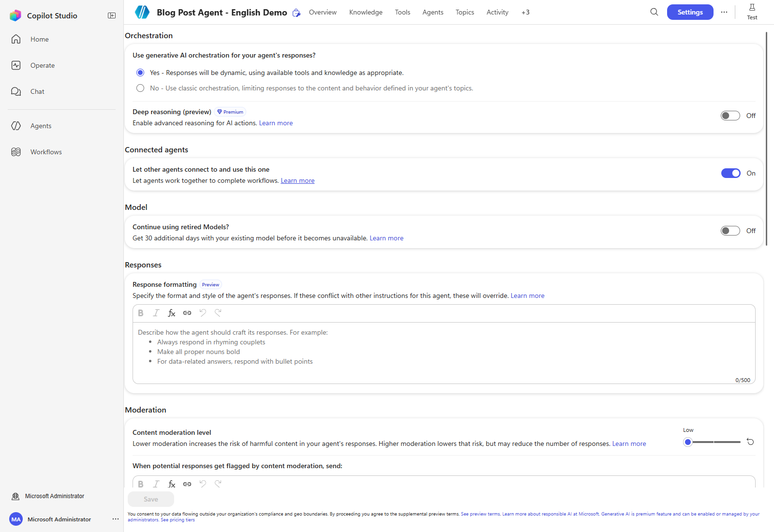The height and width of the screenshot is (532, 774).
Task: Click the search magnifier icon
Action: click(x=654, y=12)
